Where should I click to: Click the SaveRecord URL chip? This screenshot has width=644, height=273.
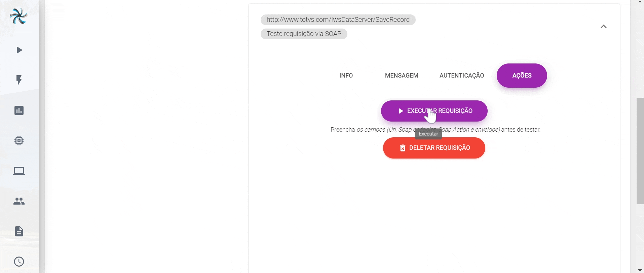338,20
